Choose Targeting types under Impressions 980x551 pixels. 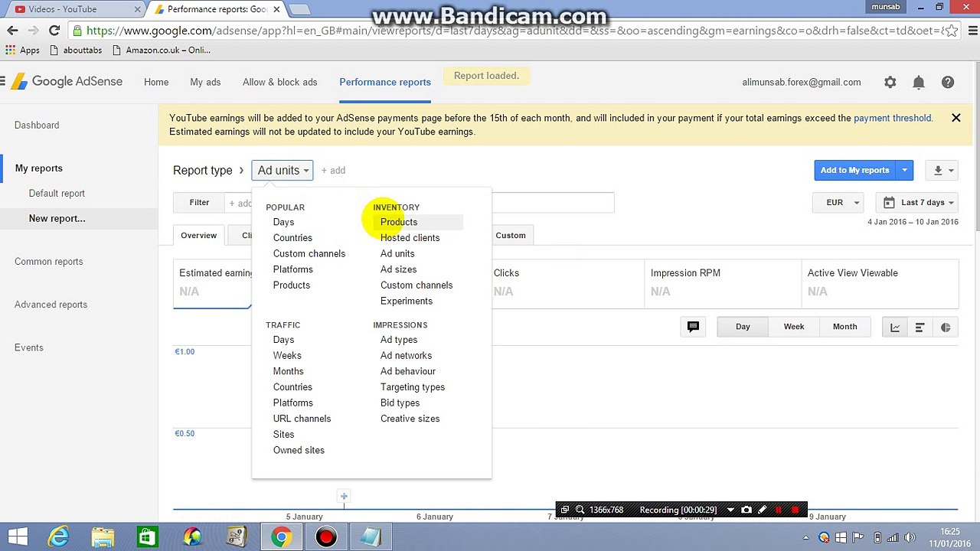(x=412, y=387)
